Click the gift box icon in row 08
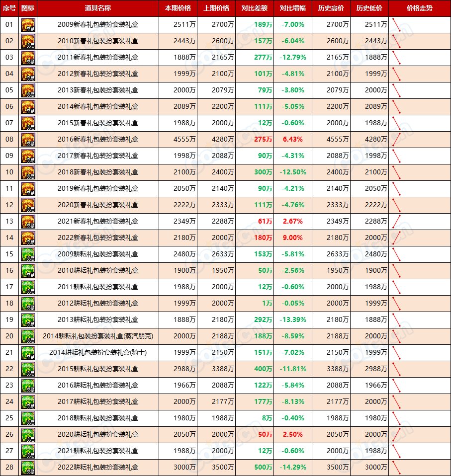This screenshot has width=451, height=476. [x=28, y=140]
